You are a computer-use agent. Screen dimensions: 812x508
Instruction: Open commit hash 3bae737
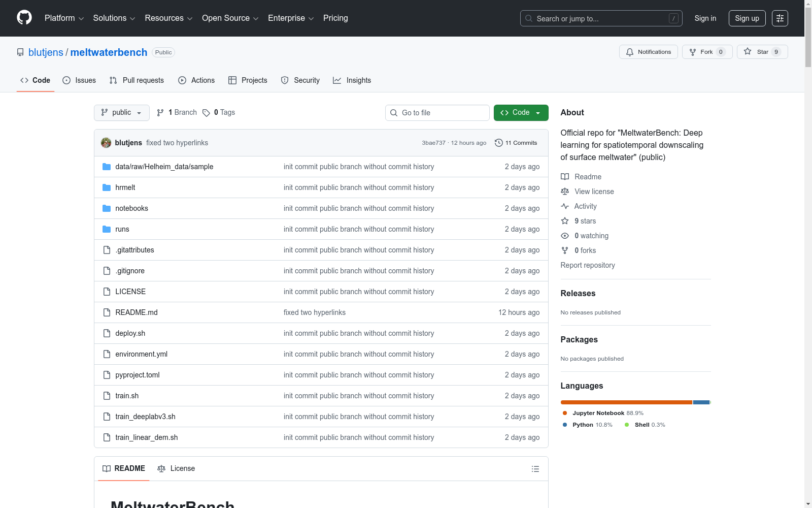coord(434,143)
